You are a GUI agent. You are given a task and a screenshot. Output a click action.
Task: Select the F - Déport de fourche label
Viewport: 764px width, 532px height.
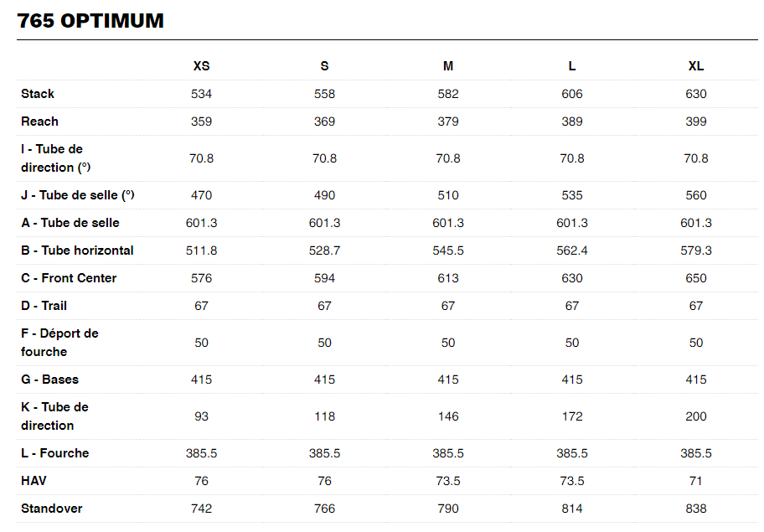tap(59, 343)
